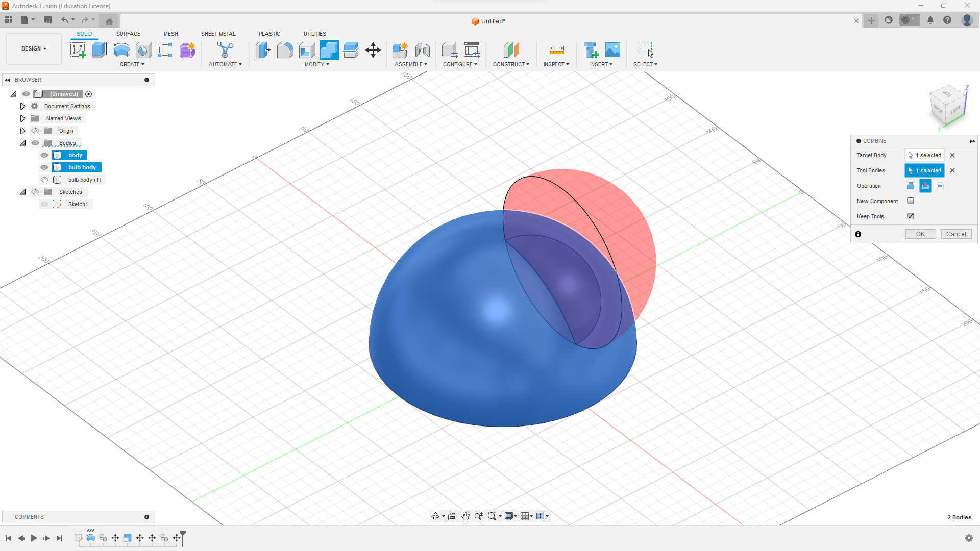Uncheck the Keep Tools checkbox
The width and height of the screenshot is (980, 551).
point(911,216)
